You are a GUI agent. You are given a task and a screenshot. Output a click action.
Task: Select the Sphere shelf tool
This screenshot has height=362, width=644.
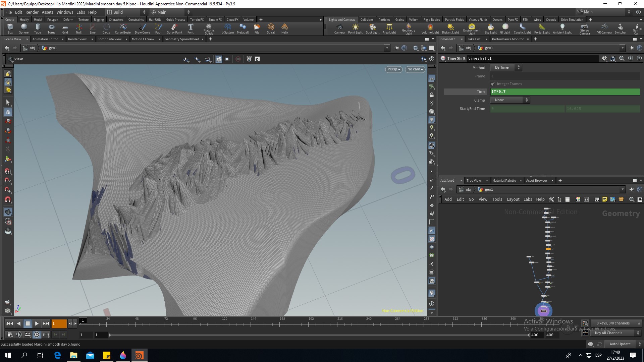point(24,28)
